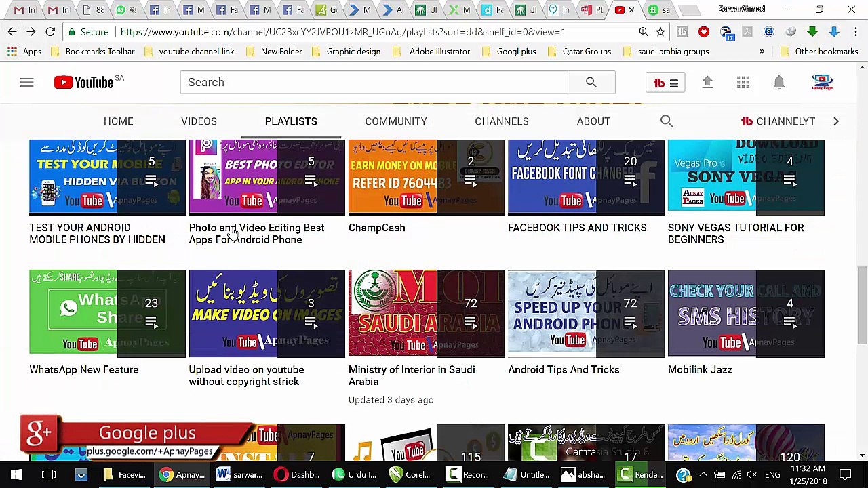The height and width of the screenshot is (488, 868).
Task: Open 'TEST YOUR ANDROID MOBILE PHONES' playlist title
Action: click(x=97, y=234)
